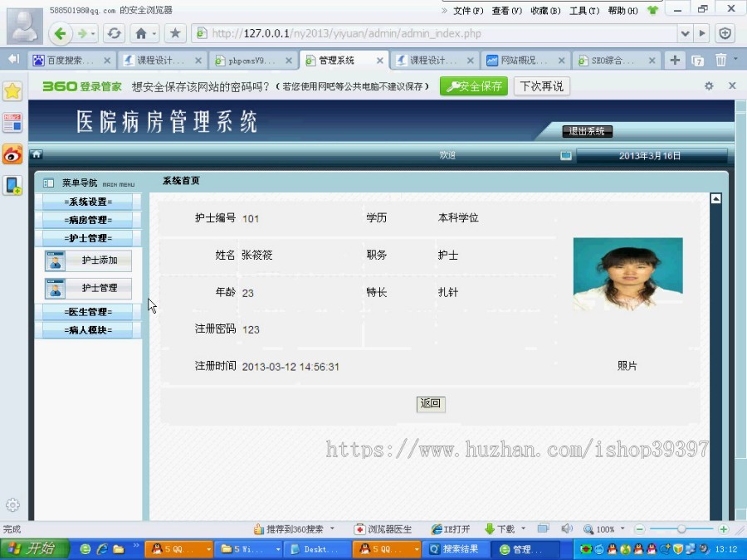Click 推荐到360搜索 in status bar

290,529
